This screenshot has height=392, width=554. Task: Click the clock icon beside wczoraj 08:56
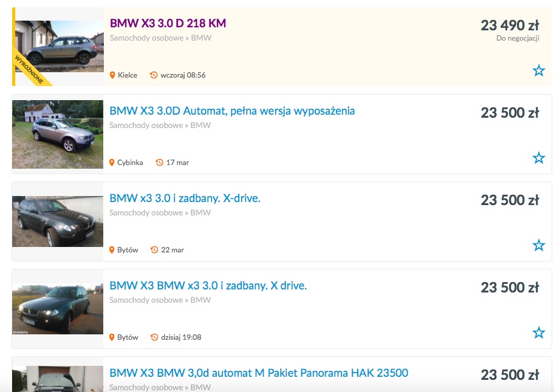[x=154, y=75]
